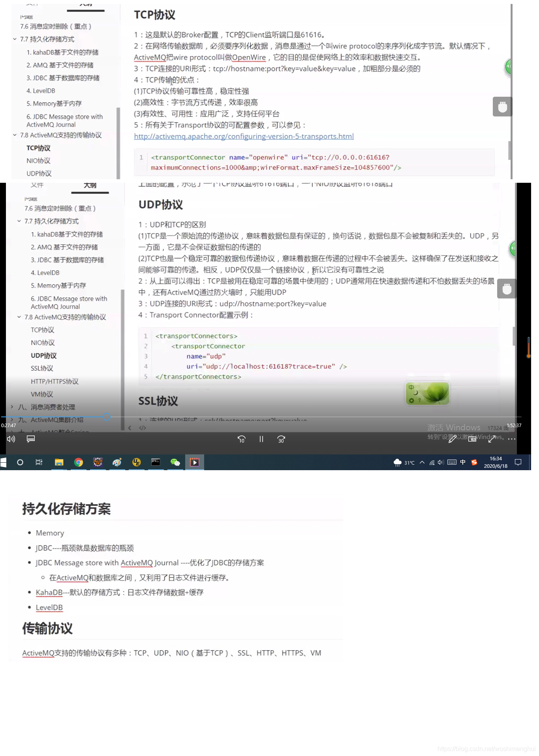The image size is (539, 756).
Task: Collapse 7.7 持久化存储方式 in the TCP note outline
Action: (15, 39)
